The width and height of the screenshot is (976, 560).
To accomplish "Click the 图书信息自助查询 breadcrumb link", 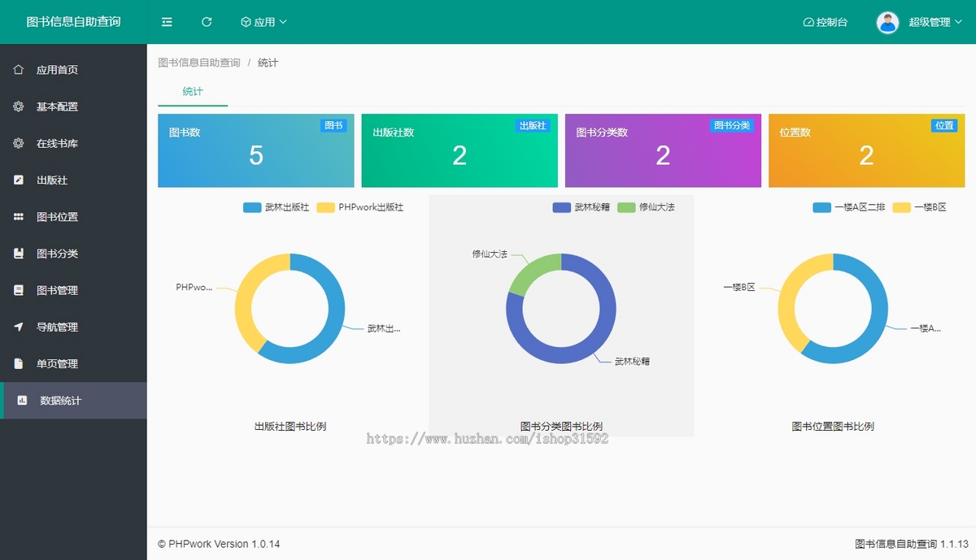I will pyautogui.click(x=199, y=63).
